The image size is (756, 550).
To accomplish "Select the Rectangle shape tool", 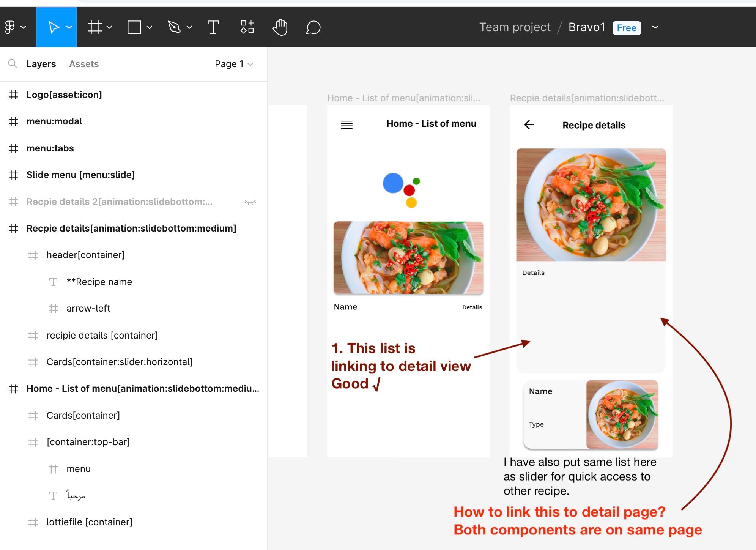I will click(134, 27).
